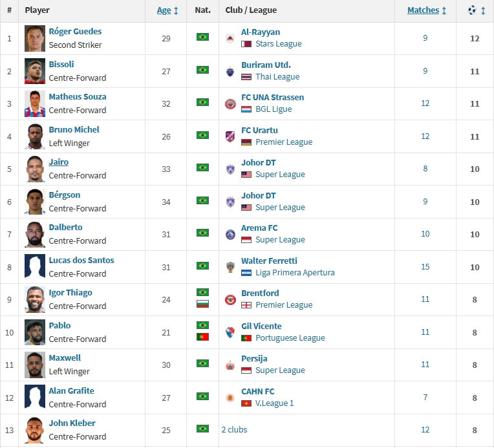
Task: Click the Brentford club crest icon
Action: click(x=230, y=299)
